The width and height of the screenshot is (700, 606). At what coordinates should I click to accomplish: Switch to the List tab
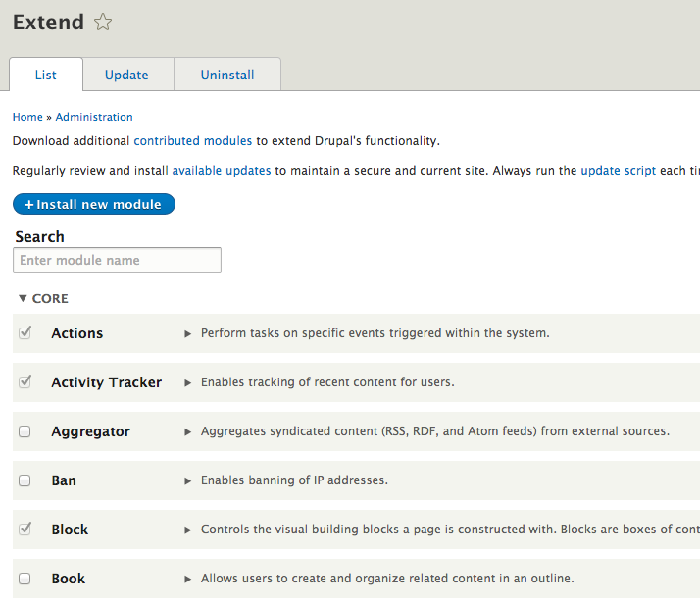46,75
